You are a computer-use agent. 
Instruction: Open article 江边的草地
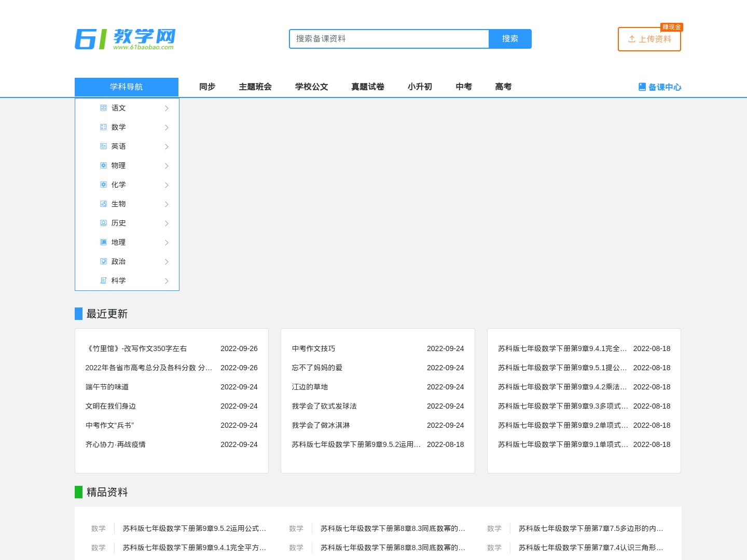tap(310, 387)
